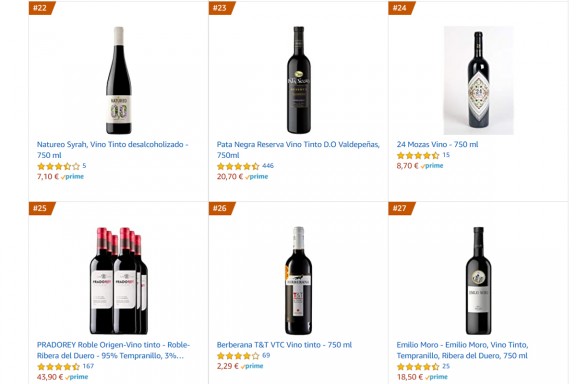576x384 pixels.
Task: Click the Natureo Syrah bottle image
Action: pos(118,80)
